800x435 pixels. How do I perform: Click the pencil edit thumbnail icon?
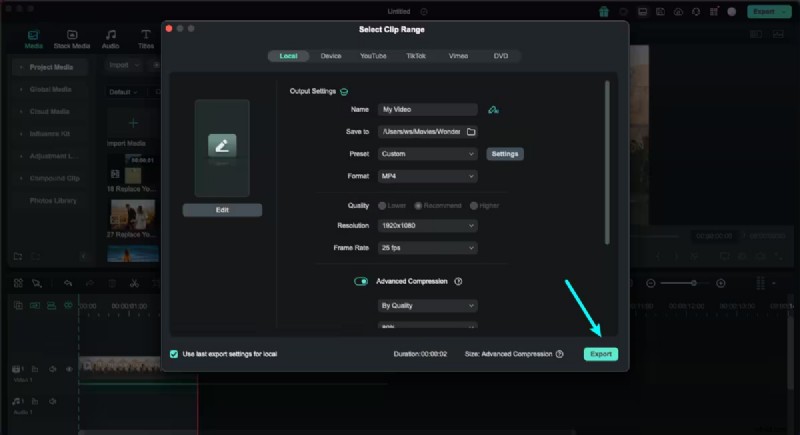click(222, 146)
